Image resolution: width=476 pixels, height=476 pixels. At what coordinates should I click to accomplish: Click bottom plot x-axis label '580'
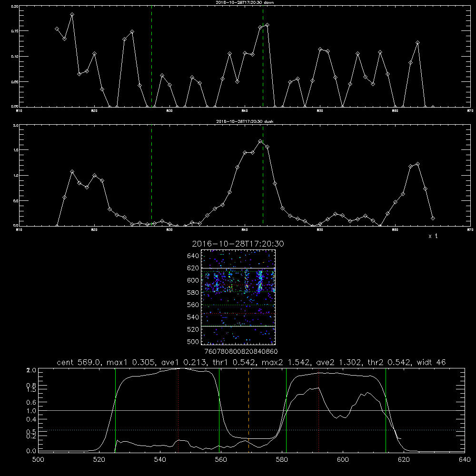[282, 460]
